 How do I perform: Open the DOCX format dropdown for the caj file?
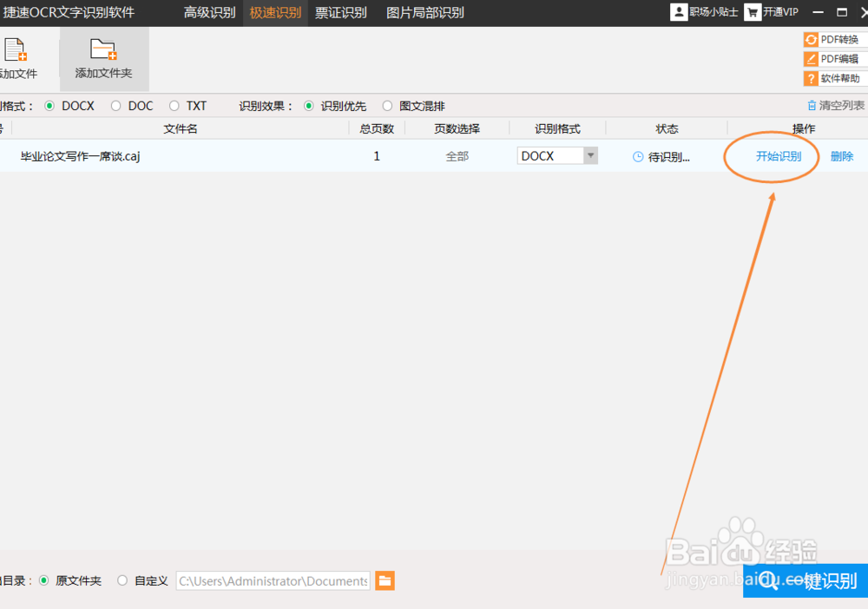point(589,155)
